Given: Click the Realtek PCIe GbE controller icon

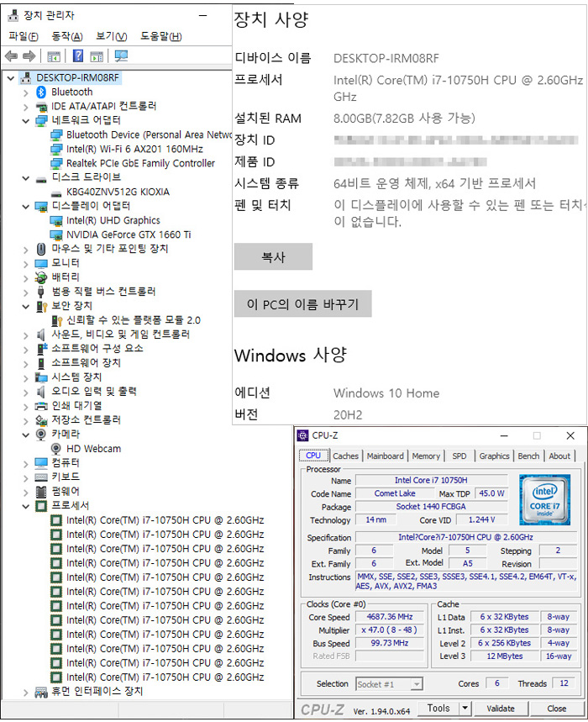Looking at the screenshot, I should point(56,163).
